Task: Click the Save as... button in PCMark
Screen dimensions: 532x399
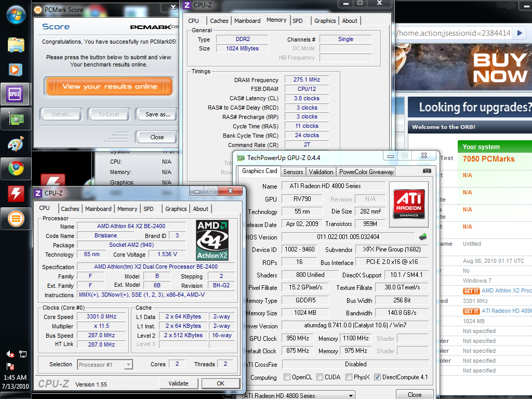Action: (x=158, y=114)
